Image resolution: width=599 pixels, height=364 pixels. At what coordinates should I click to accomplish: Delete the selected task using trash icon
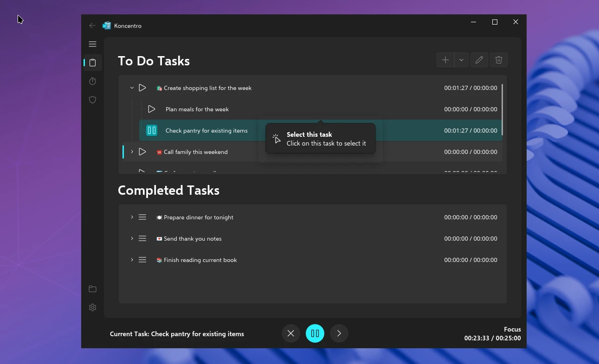(x=498, y=60)
